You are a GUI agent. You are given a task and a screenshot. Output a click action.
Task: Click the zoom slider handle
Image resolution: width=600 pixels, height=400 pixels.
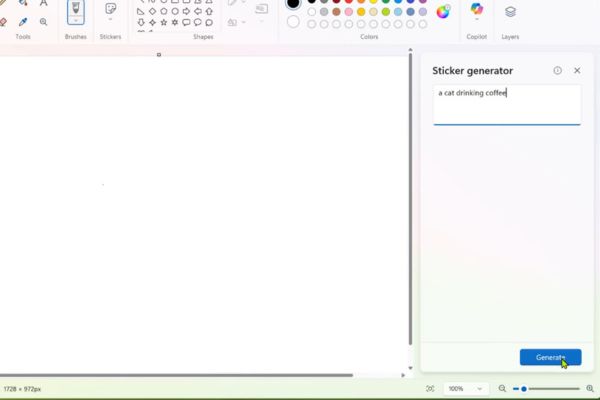(524, 388)
